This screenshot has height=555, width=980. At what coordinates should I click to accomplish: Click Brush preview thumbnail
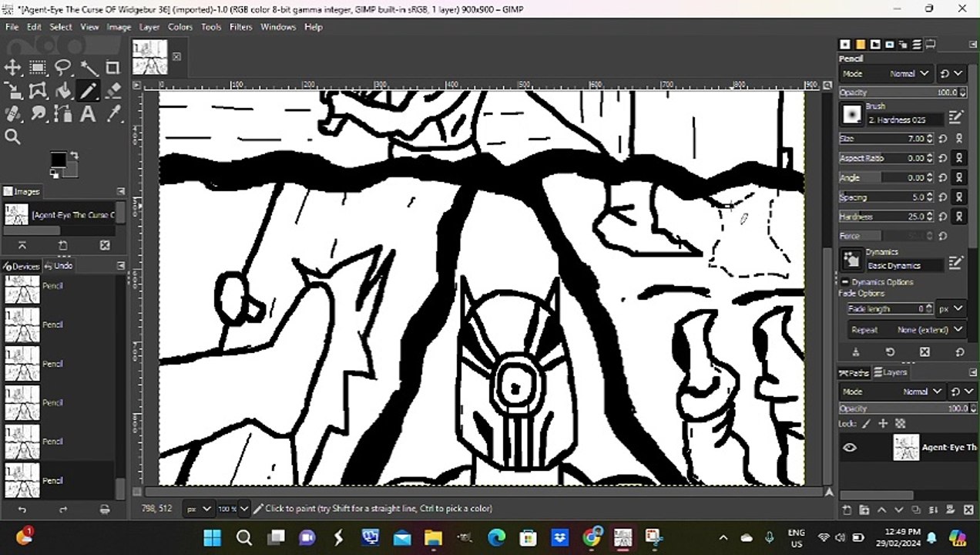(x=851, y=115)
